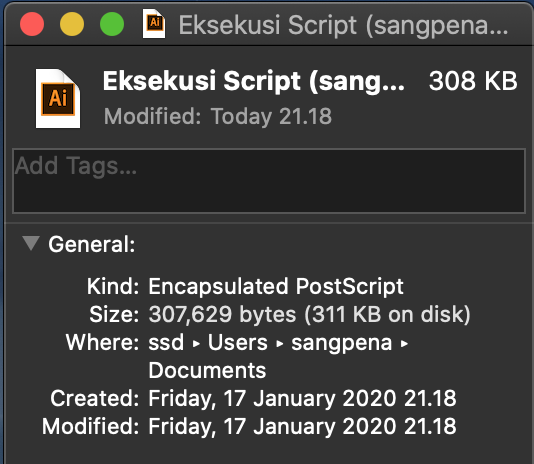
Task: Select the Encapsulated PostScript kind value
Action: pos(276,286)
